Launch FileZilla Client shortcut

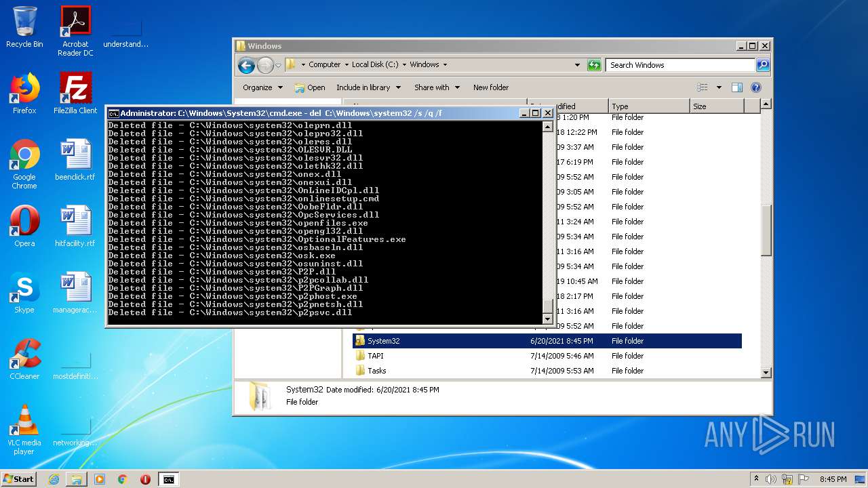(75, 94)
